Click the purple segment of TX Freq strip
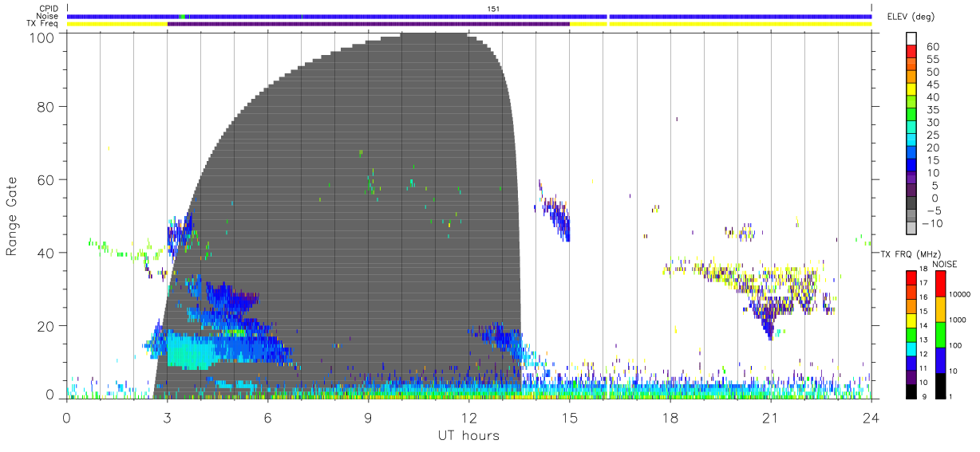Viewport: 980px width, 452px height. coord(369,24)
